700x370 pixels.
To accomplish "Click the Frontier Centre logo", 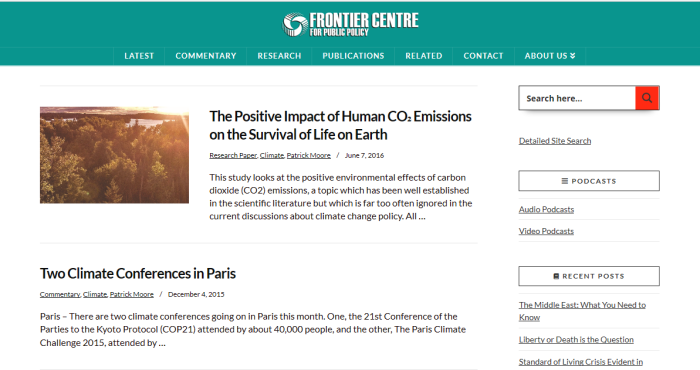I will tap(350, 24).
